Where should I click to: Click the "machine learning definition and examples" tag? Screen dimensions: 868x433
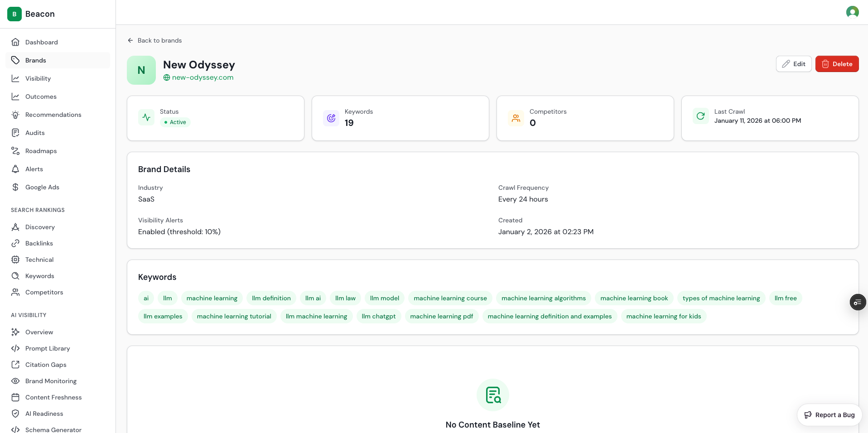550,316
